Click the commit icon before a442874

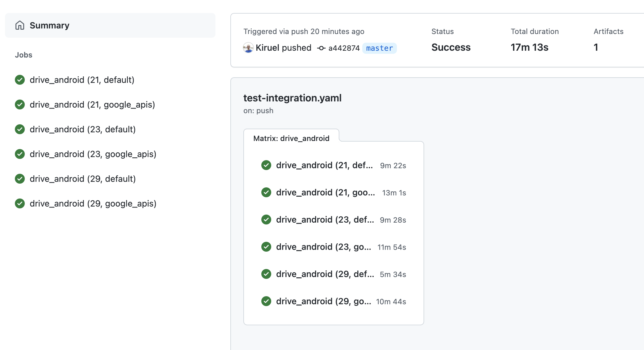click(x=321, y=48)
